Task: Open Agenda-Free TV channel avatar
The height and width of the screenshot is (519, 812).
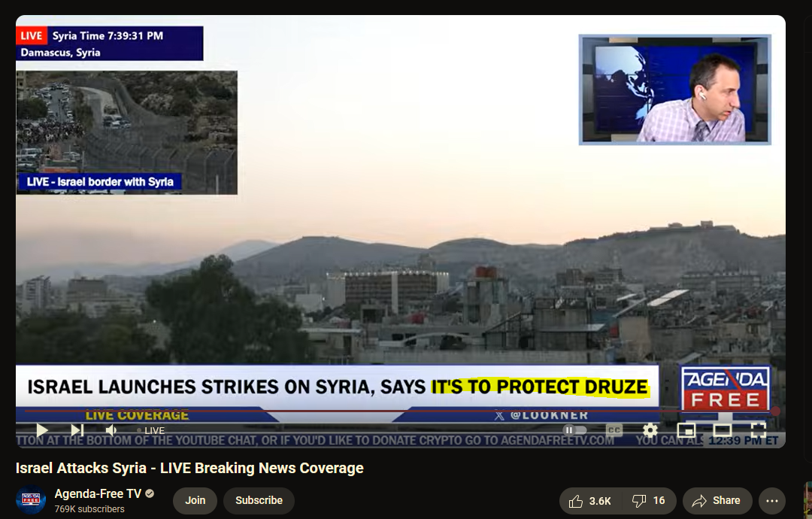Action: (31, 500)
